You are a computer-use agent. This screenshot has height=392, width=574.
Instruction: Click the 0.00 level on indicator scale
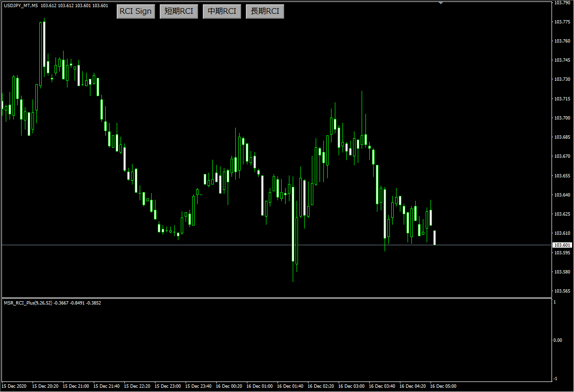click(x=558, y=340)
